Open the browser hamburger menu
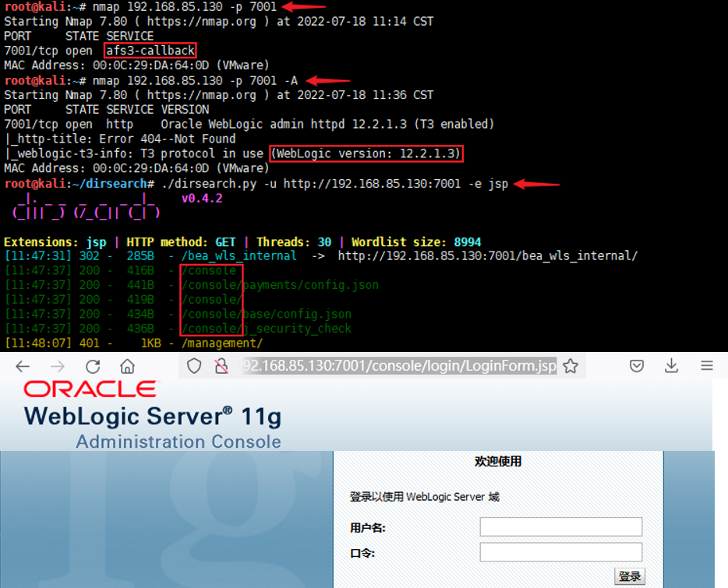The height and width of the screenshot is (588, 728). [x=707, y=366]
